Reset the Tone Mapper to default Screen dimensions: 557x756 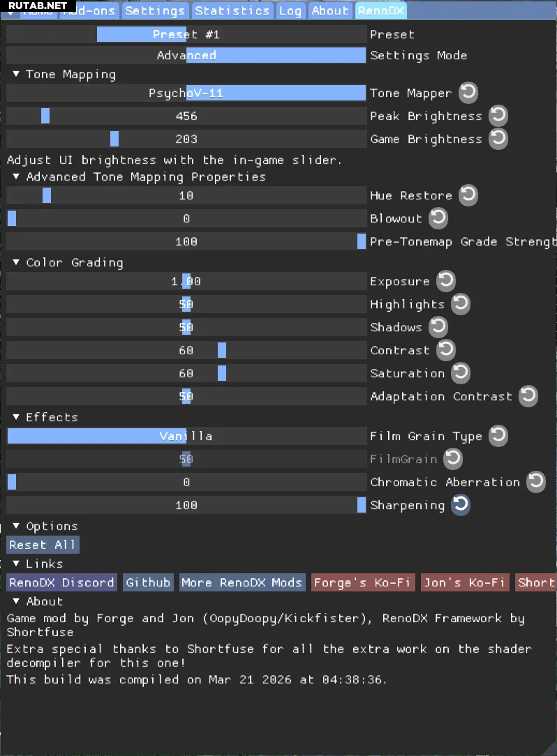(468, 92)
